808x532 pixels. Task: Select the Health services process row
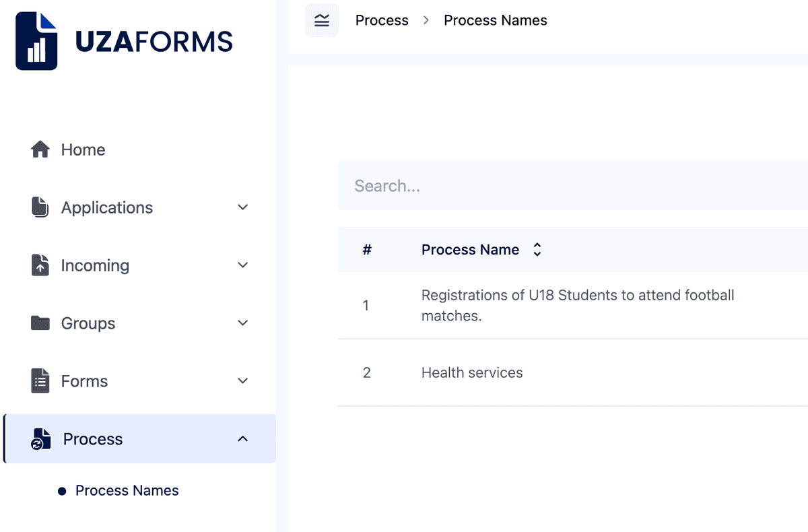tap(471, 372)
